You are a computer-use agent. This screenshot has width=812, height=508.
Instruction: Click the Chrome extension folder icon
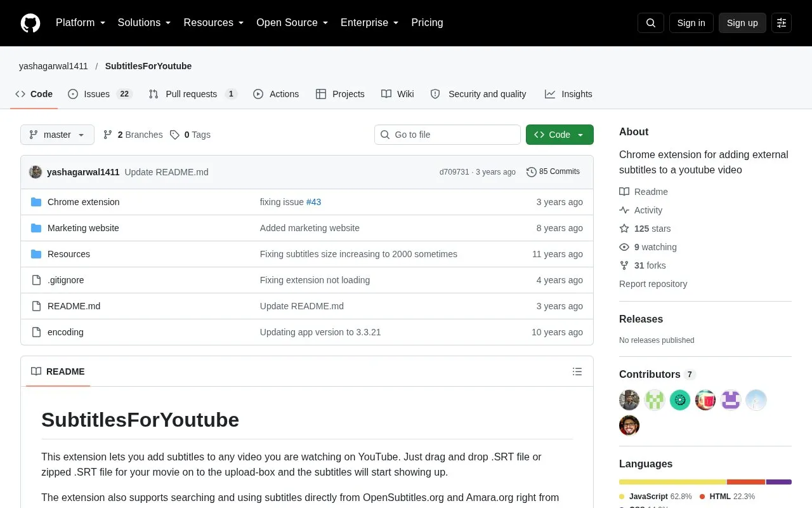[x=36, y=202]
